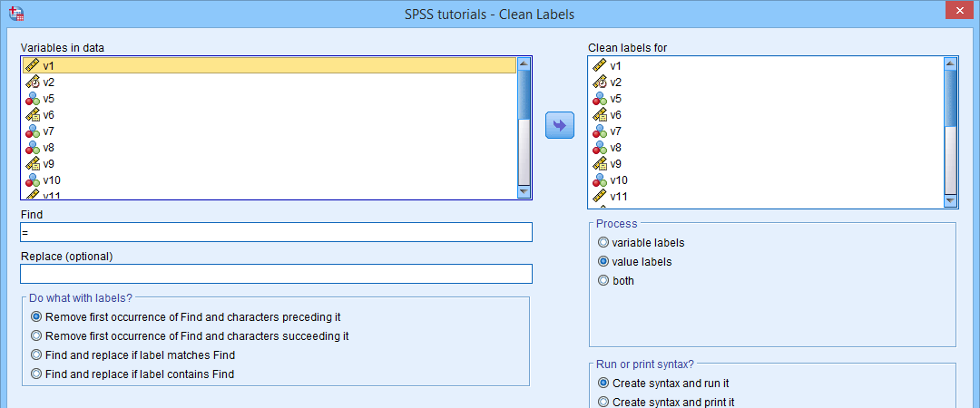
Task: Select v9 text in Clean labels for
Action: (x=615, y=164)
